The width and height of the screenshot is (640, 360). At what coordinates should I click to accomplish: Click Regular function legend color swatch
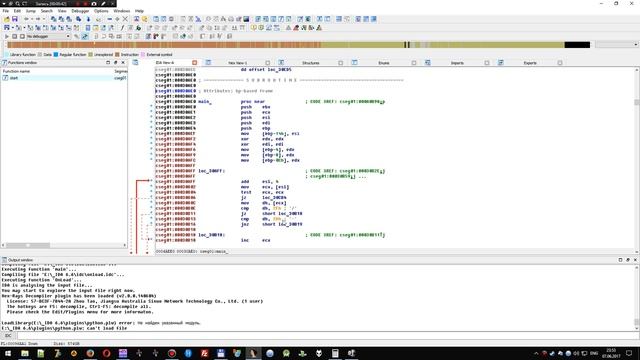click(56, 54)
